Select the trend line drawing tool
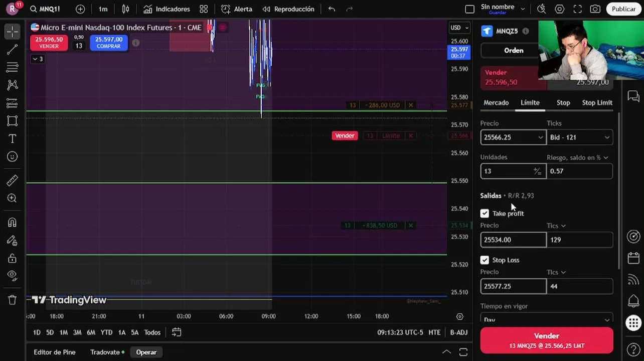Image resolution: width=644 pixels, height=361 pixels. pos(13,49)
